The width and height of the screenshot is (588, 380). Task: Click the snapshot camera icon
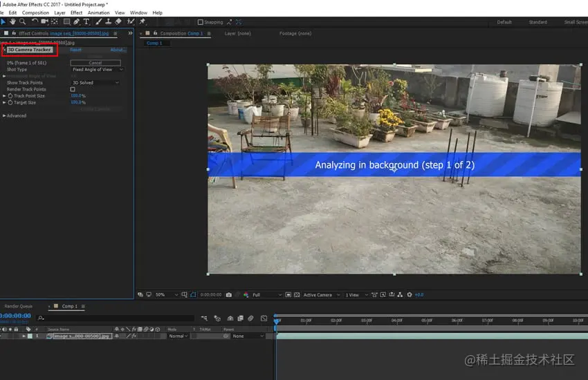click(228, 295)
